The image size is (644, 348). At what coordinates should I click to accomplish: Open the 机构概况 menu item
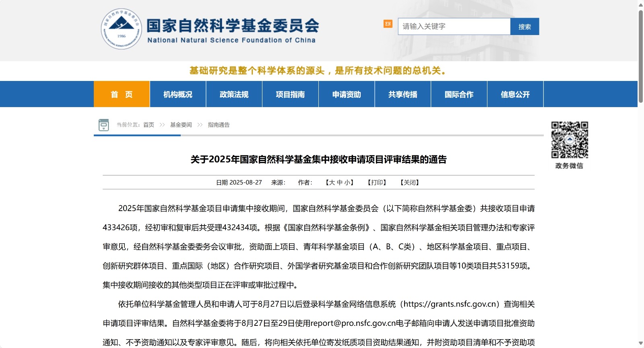[178, 94]
